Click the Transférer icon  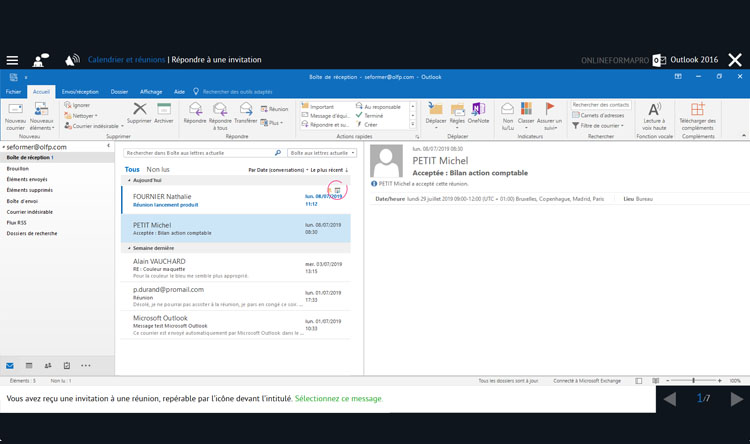click(246, 109)
